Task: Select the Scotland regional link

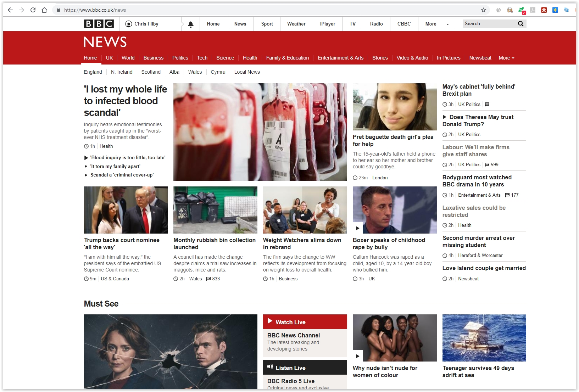Action: point(151,72)
